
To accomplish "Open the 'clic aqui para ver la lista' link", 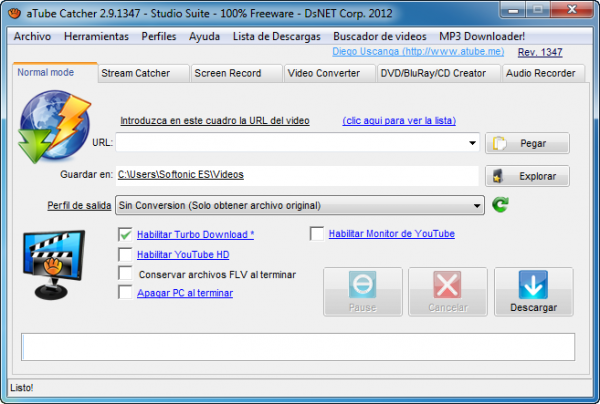I will click(398, 120).
